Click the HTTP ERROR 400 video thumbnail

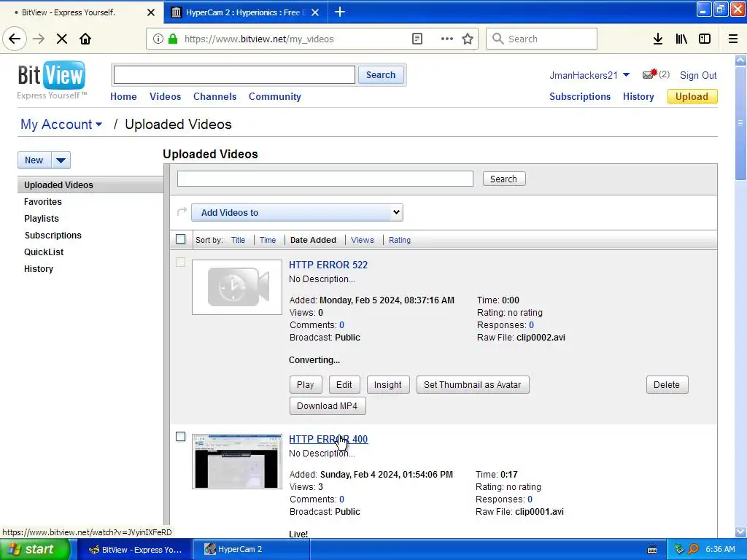(x=237, y=462)
